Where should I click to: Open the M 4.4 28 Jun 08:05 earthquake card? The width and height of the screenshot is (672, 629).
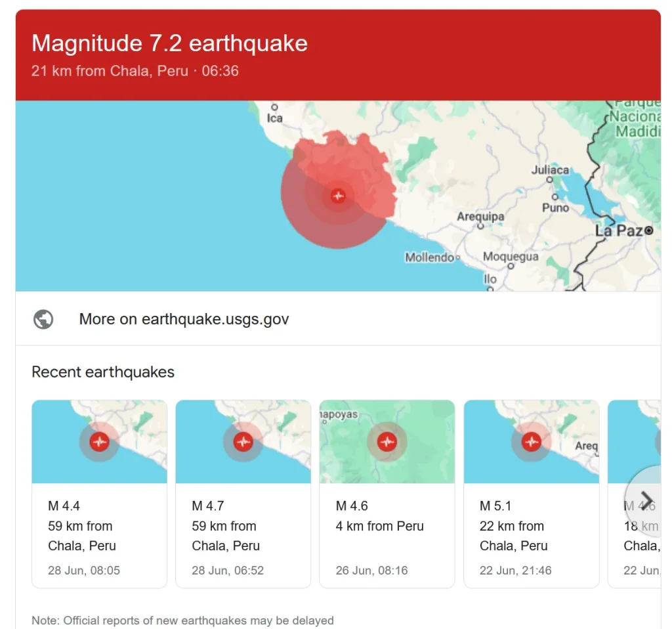tap(100, 494)
